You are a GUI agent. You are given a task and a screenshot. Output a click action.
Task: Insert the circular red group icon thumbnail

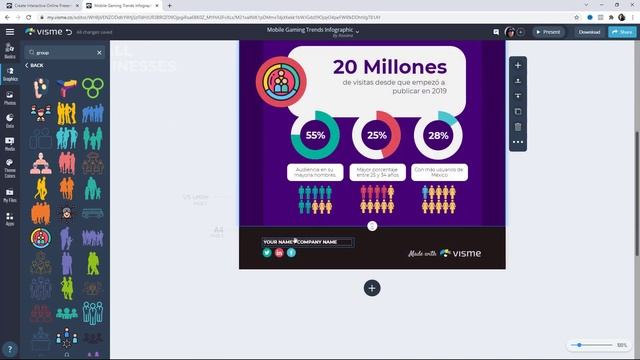coord(41,238)
